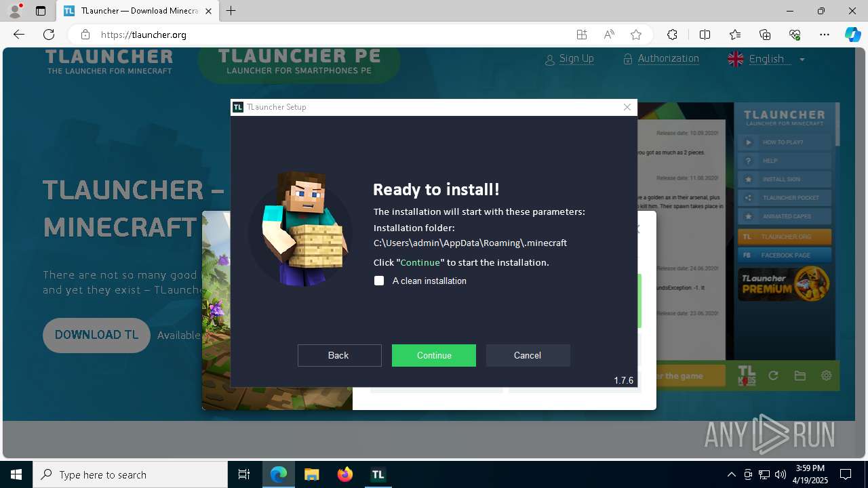Click the UK flag language icon
The image size is (868, 488).
pyautogui.click(x=736, y=59)
